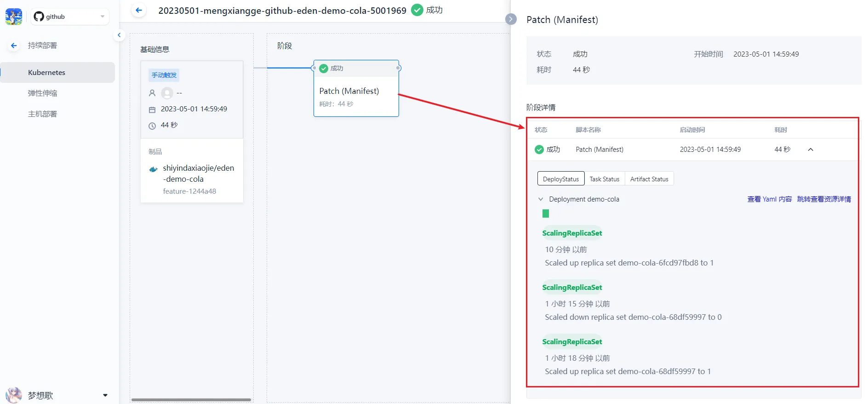Click the GitHub octocat icon
Viewport: 868px width, 404px height.
tap(39, 17)
